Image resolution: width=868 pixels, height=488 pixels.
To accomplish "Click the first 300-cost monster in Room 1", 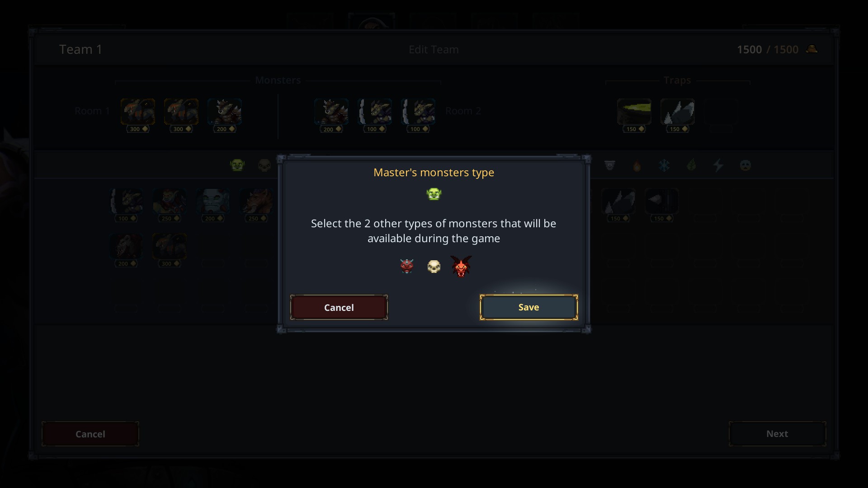I will [137, 112].
